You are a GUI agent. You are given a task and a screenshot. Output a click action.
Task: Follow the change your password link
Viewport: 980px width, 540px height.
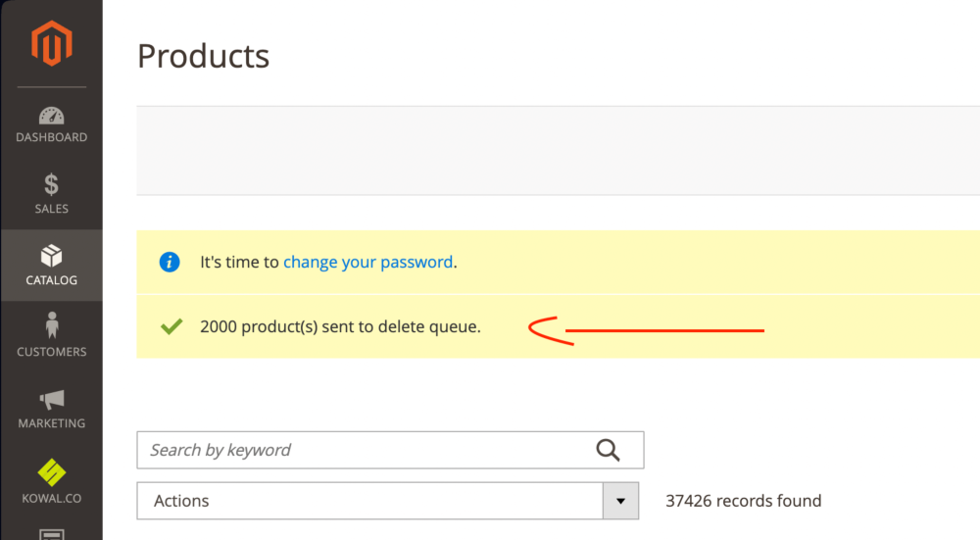[368, 262]
